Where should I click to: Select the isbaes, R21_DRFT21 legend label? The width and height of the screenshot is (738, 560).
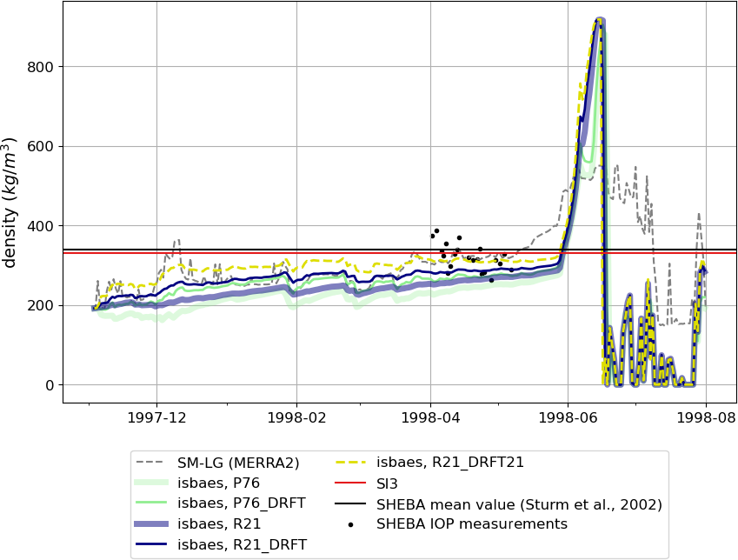click(450, 463)
